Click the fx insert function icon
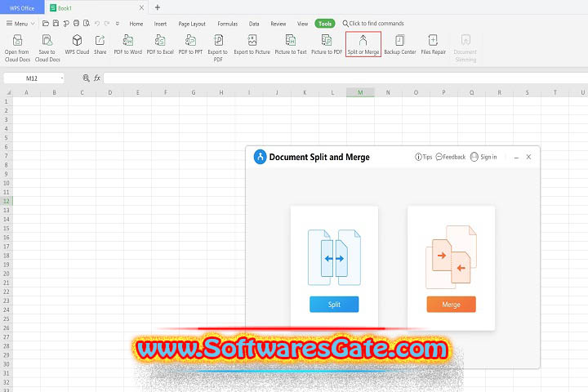 pyautogui.click(x=97, y=78)
